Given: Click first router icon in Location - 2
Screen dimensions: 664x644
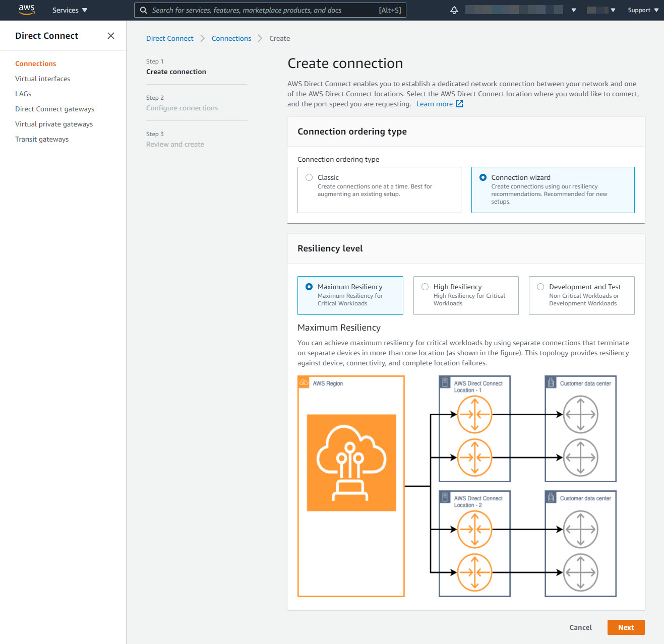Looking at the screenshot, I should point(474,529).
